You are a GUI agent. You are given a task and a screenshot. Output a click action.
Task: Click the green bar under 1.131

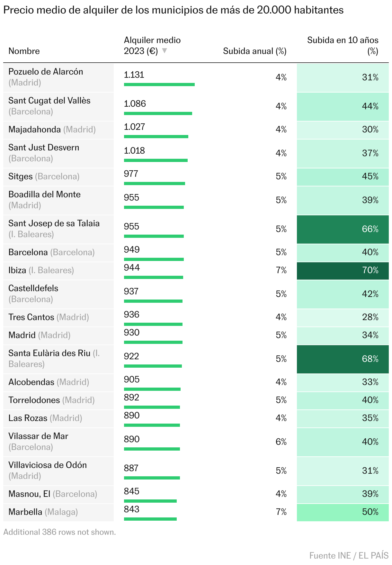[159, 85]
